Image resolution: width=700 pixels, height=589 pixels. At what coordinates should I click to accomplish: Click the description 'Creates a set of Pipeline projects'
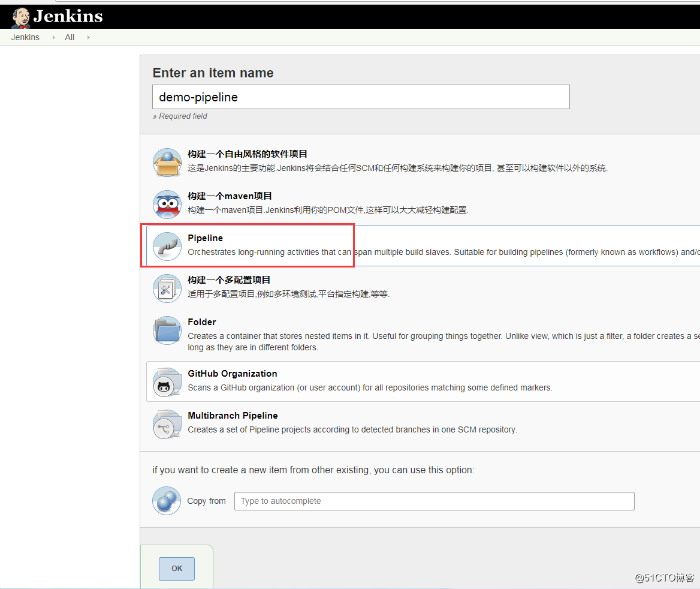[352, 429]
